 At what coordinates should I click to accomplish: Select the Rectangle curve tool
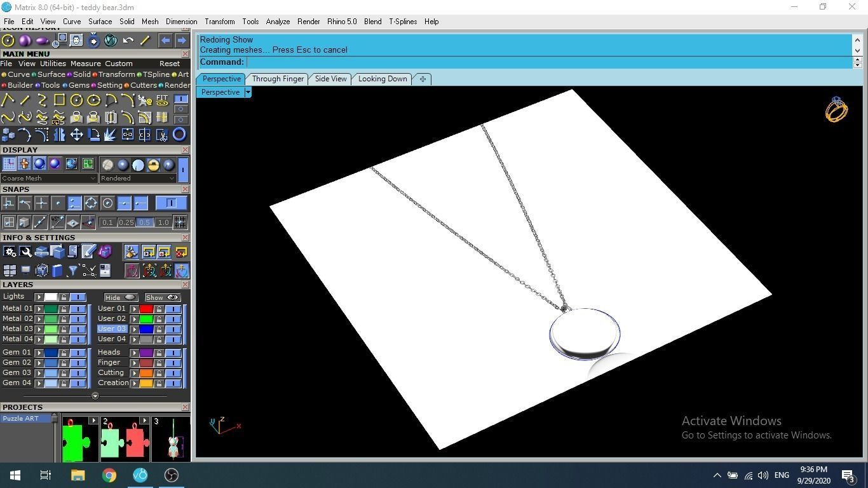click(59, 100)
